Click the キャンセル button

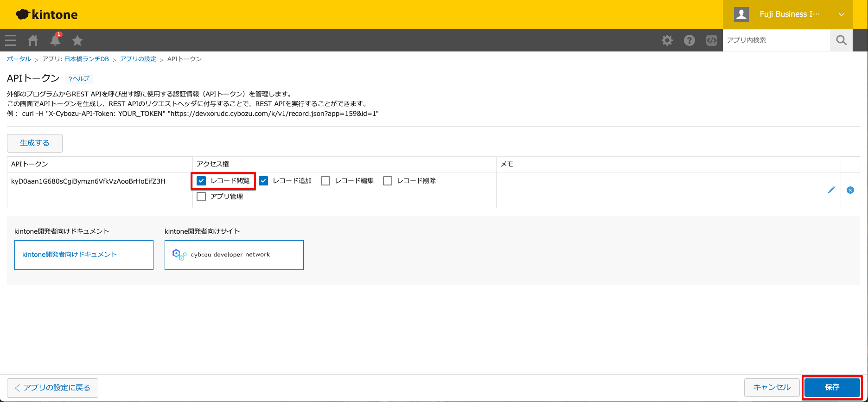(772, 387)
